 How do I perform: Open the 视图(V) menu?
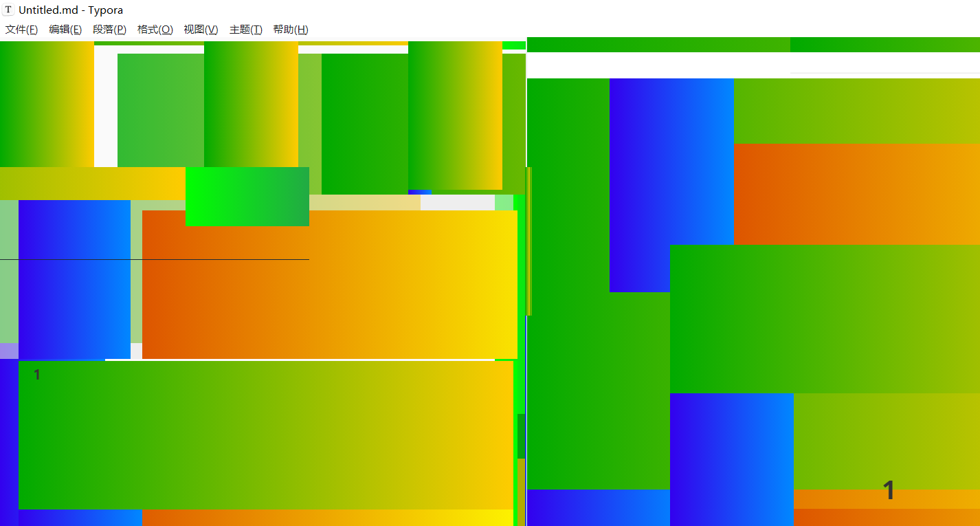pyautogui.click(x=201, y=30)
